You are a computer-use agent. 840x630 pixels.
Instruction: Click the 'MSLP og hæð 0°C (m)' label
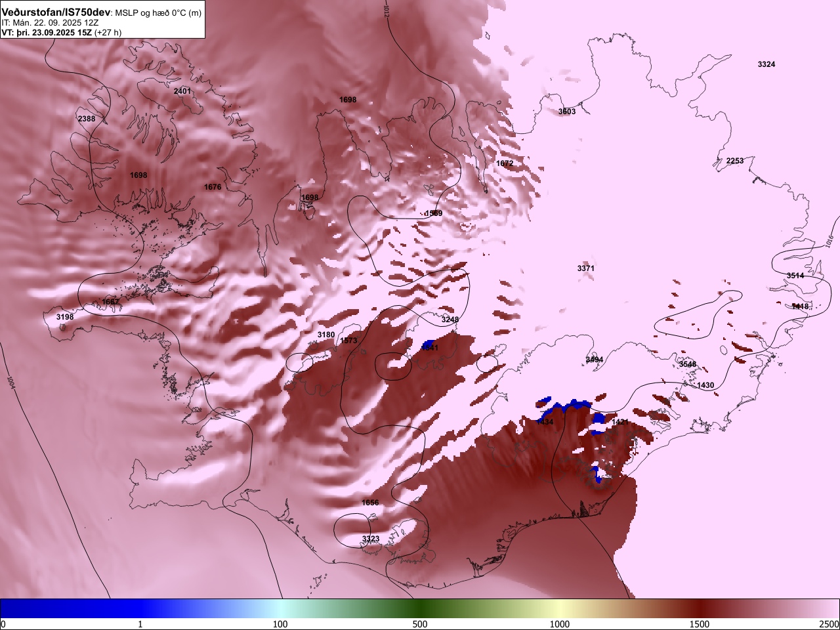158,13
